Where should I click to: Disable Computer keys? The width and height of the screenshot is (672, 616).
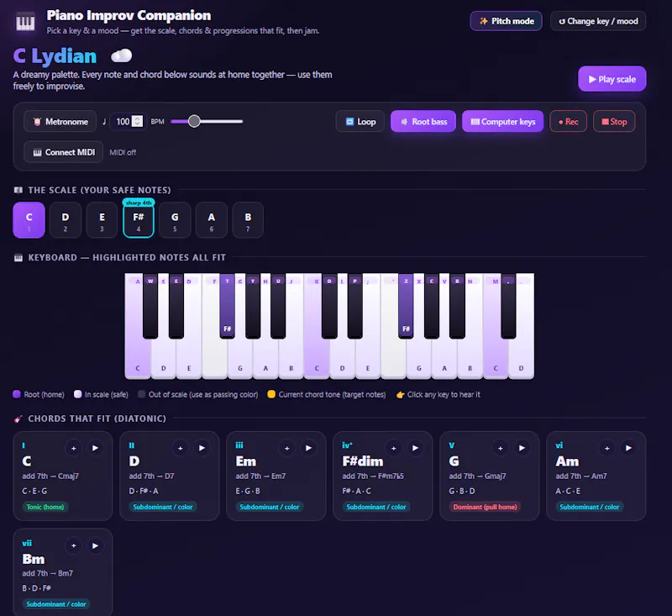click(x=502, y=122)
